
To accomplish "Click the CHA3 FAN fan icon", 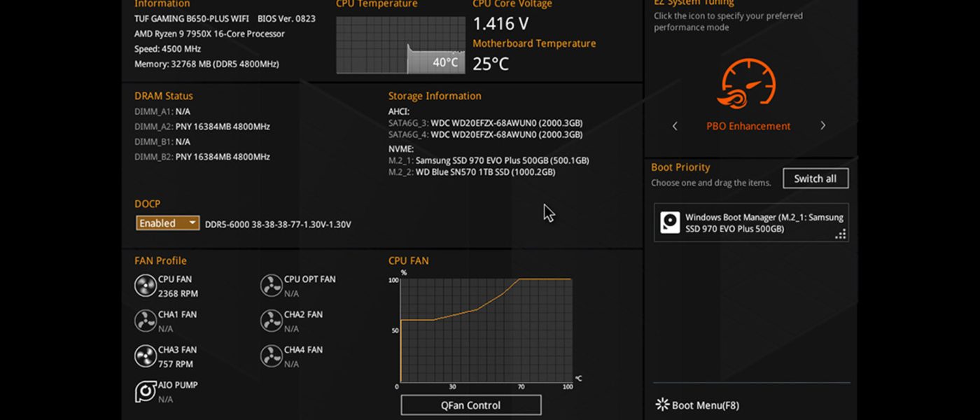I will click(x=146, y=356).
